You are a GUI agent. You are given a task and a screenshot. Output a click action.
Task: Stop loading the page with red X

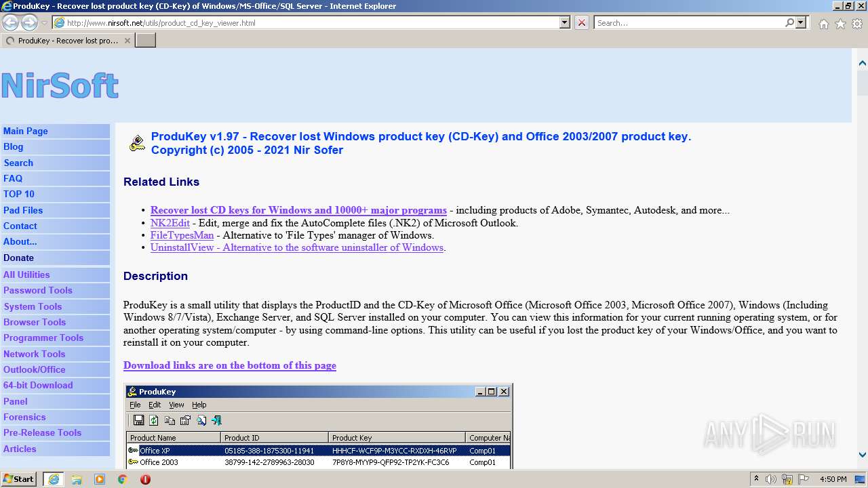point(582,22)
